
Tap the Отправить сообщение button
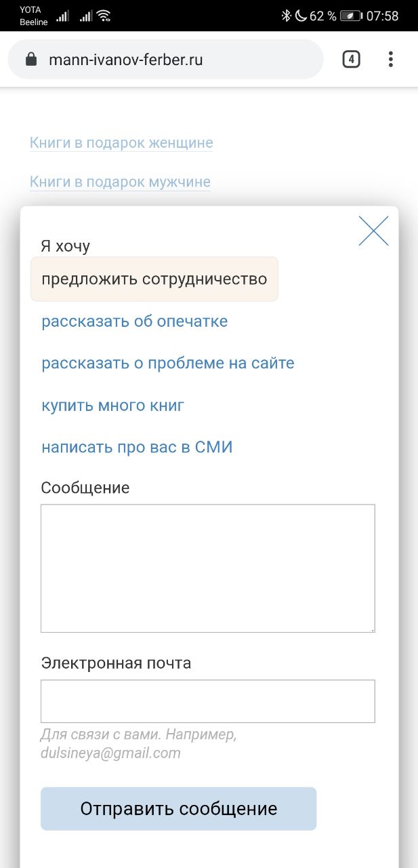[x=179, y=808]
